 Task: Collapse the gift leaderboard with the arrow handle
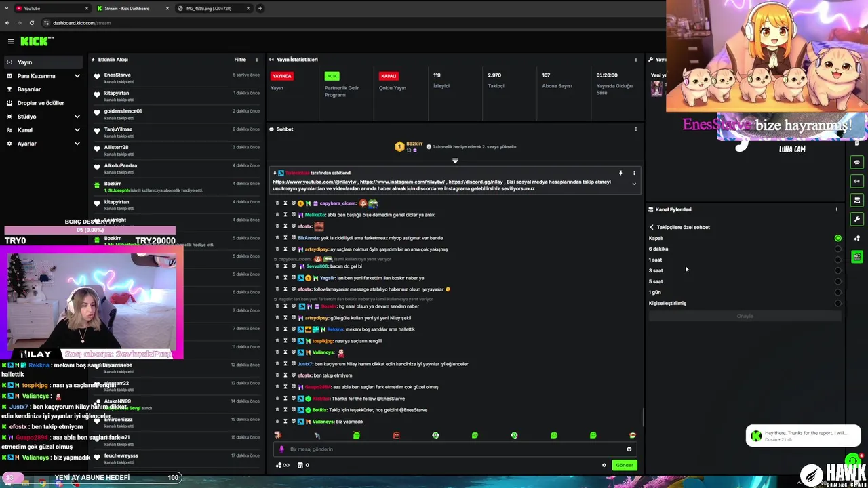click(455, 161)
